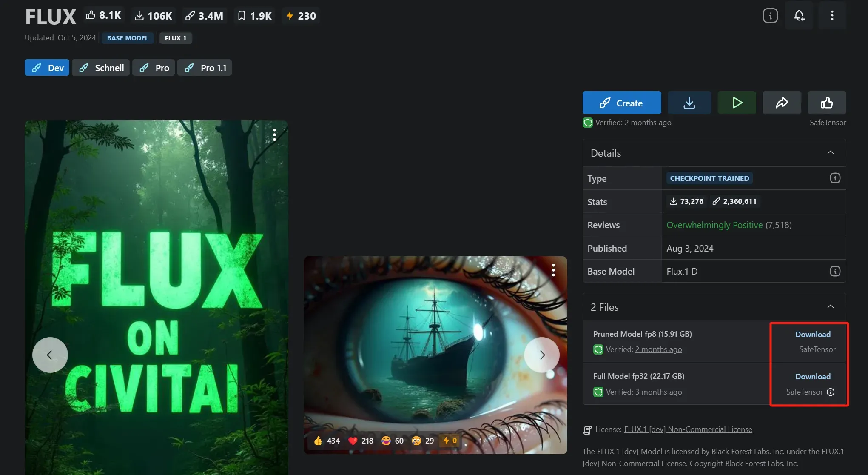Click the 73,276 downloads stat in Details
The height and width of the screenshot is (475, 868).
coord(686,201)
